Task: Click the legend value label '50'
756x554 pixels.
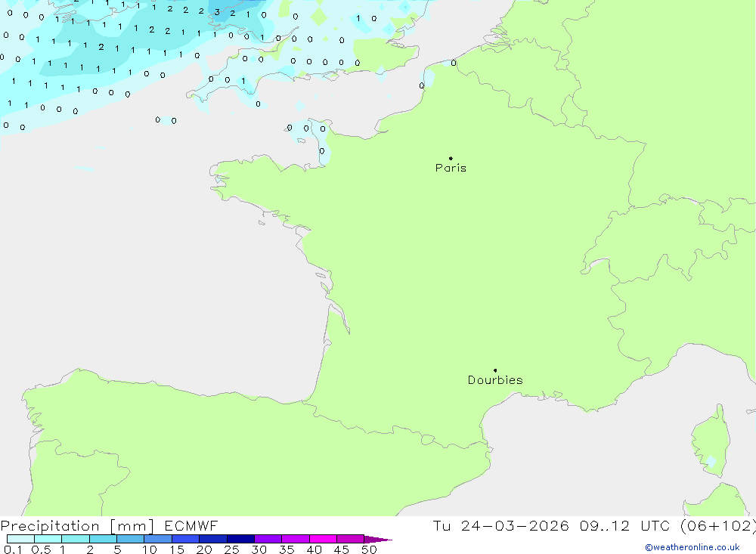Action: 369,549
